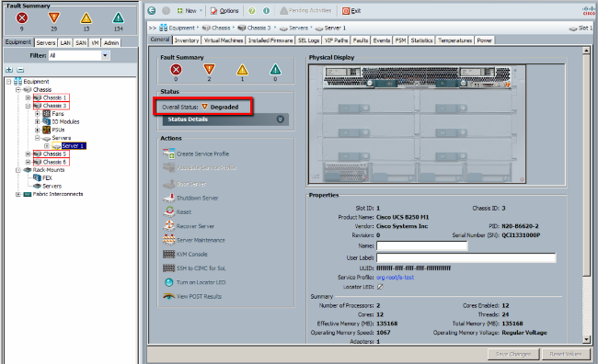Switch to the Equipment navigation tab
Image resolution: width=598 pixels, height=364 pixels.
coord(17,42)
